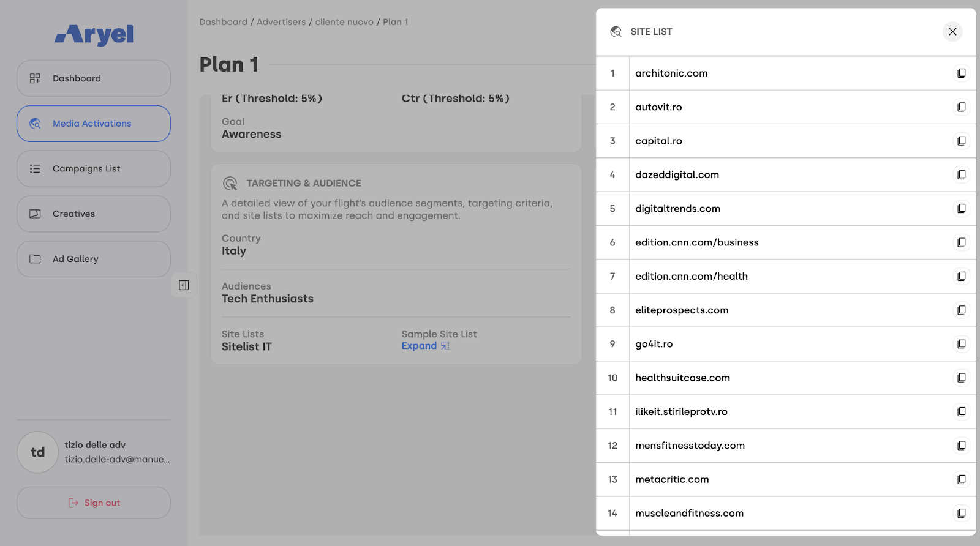Click the Site List header globe icon
The image size is (980, 546).
616,32
